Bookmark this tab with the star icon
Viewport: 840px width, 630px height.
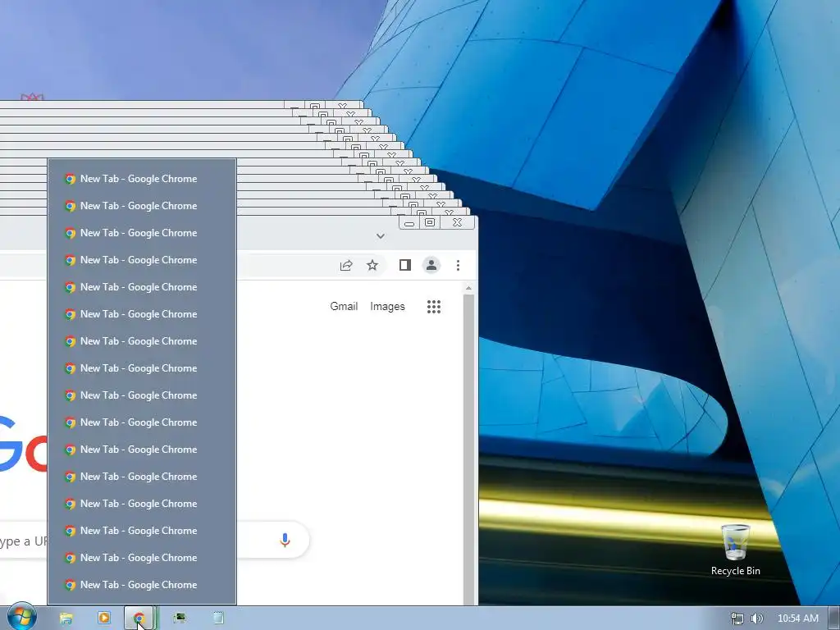tap(372, 265)
